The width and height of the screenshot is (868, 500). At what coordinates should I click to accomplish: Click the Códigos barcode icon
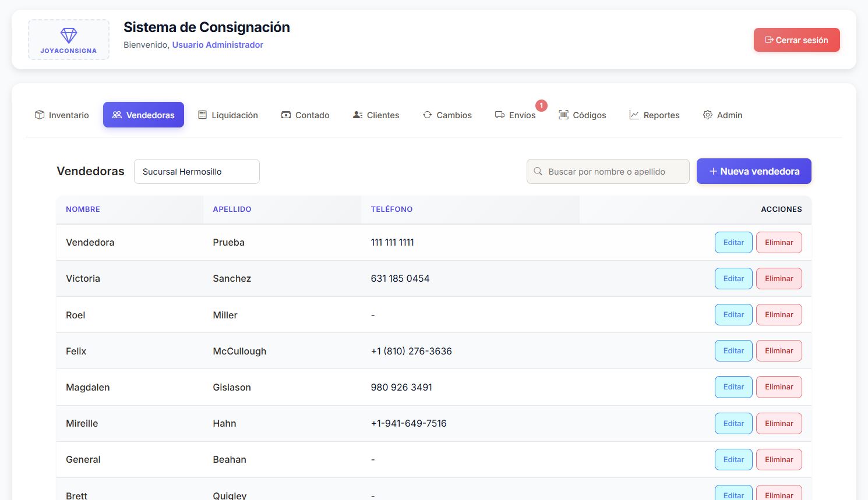click(x=563, y=115)
